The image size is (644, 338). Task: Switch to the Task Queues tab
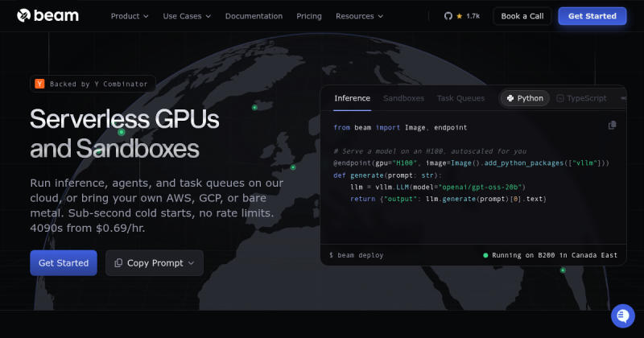click(460, 98)
